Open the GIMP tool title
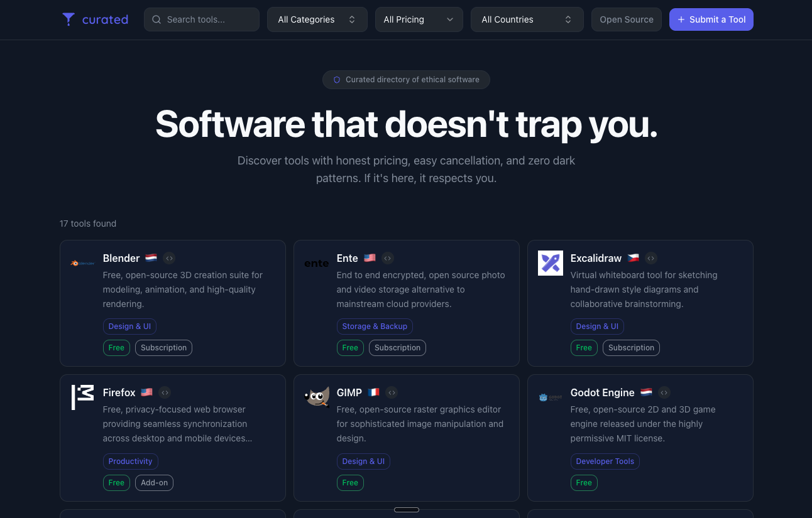 click(349, 392)
